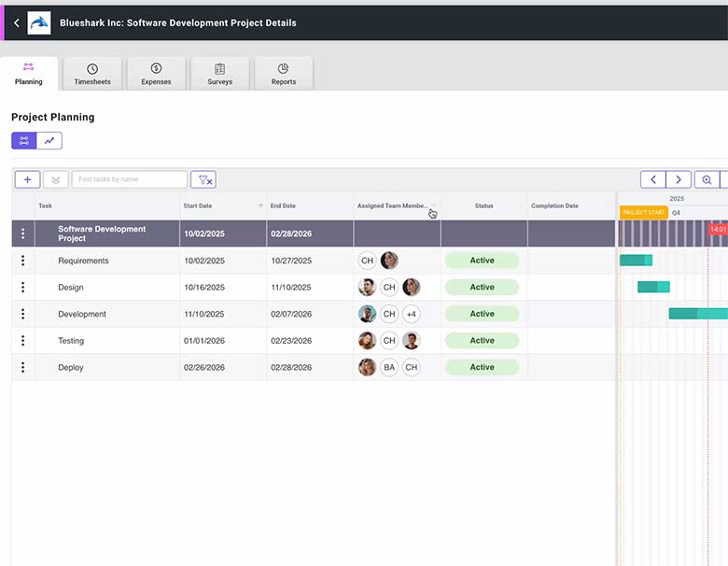Click the Requirements Active status badge

[482, 261]
